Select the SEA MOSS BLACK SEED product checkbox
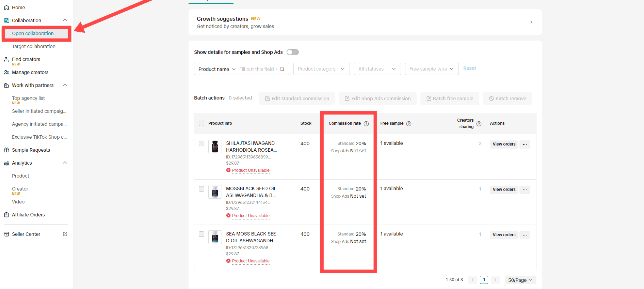Viewport: 644px width, 289px height. click(202, 234)
